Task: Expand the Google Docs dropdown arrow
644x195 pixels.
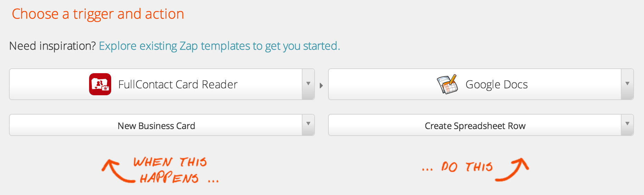Action: point(627,84)
